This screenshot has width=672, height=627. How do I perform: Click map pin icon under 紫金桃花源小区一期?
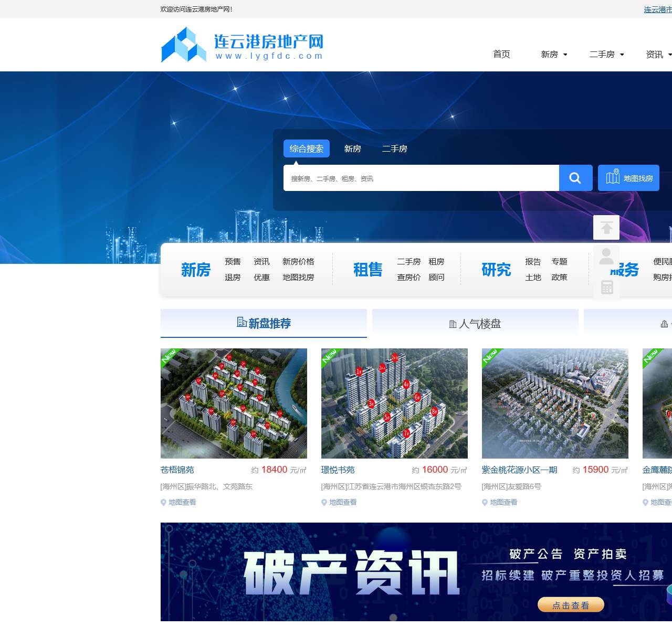[485, 502]
